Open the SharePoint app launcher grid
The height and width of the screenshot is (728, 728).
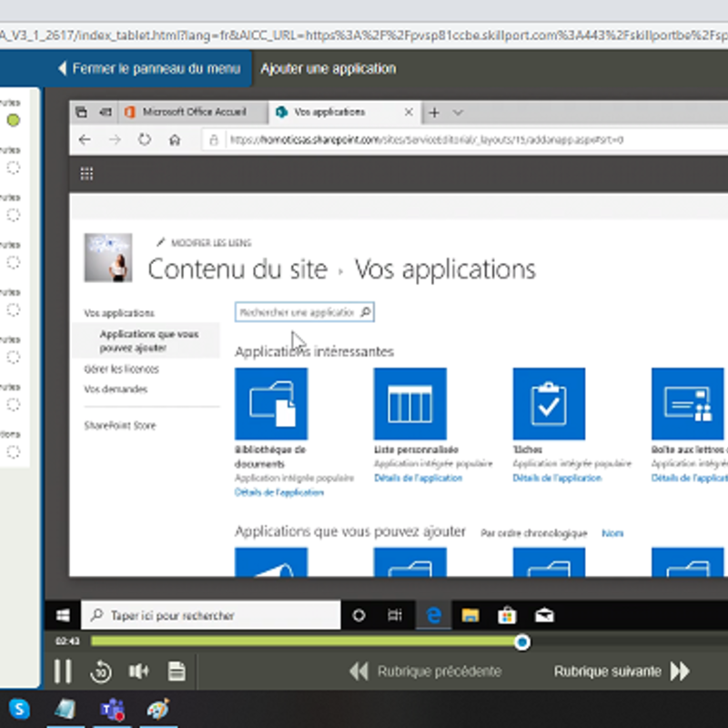click(86, 174)
